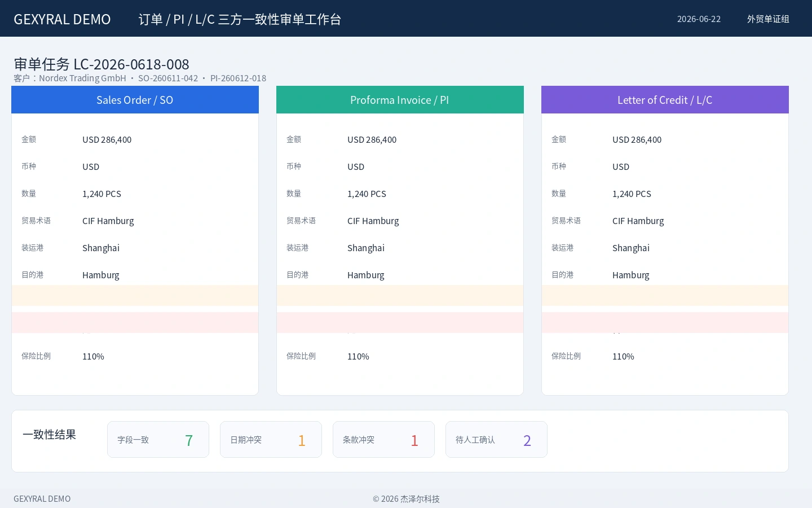
Task: Click the 金额 label in the Sales Order column
Action: (29, 139)
